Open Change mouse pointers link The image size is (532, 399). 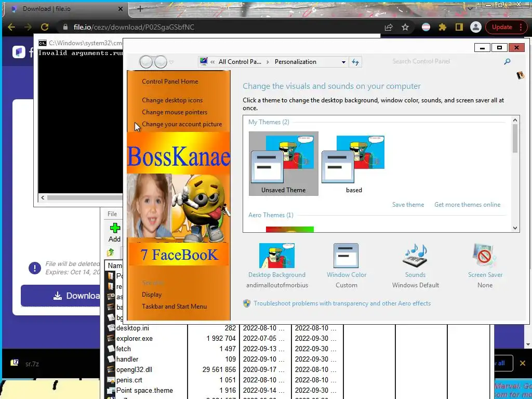click(x=175, y=112)
